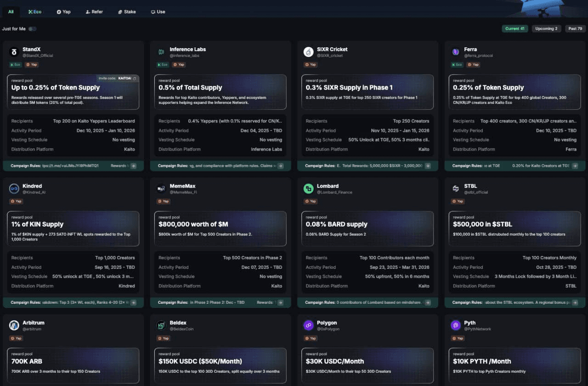This screenshot has height=386, width=588.
Task: Visit the @arbitrum handle
Action: point(32,329)
